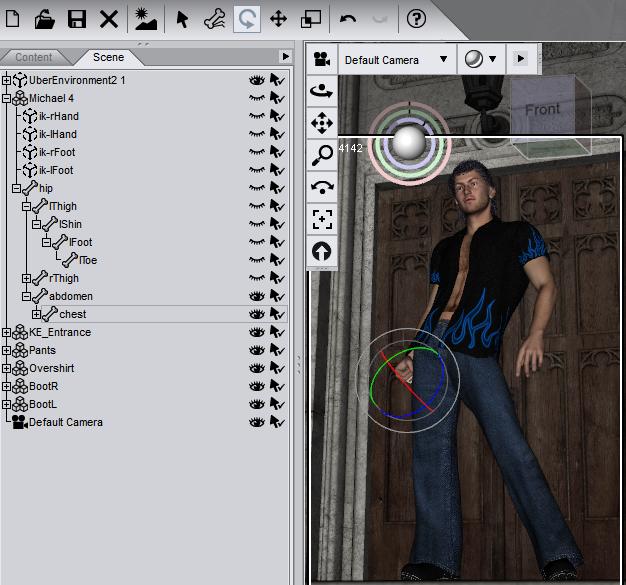Hide the Overshirt with its eye icon
Viewport: 626px width, 585px height.
point(257,368)
